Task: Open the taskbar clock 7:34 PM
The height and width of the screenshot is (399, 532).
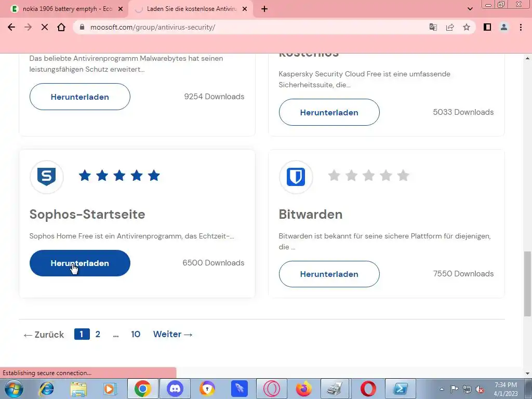Action: (506, 389)
